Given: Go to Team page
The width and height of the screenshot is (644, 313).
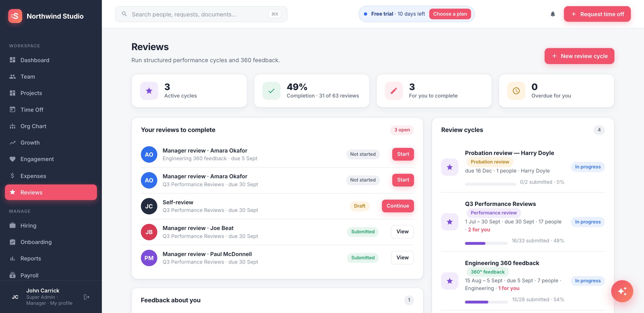Looking at the screenshot, I should [x=51, y=76].
